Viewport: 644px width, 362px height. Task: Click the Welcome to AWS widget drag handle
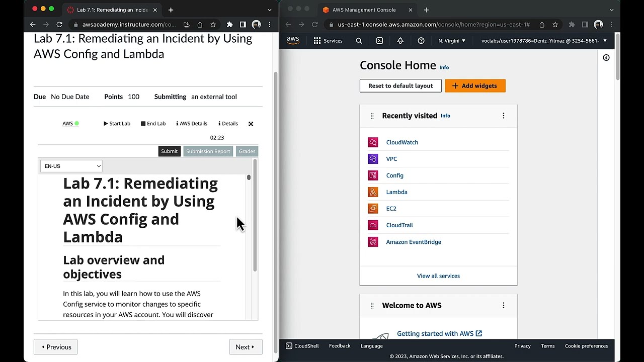click(372, 305)
